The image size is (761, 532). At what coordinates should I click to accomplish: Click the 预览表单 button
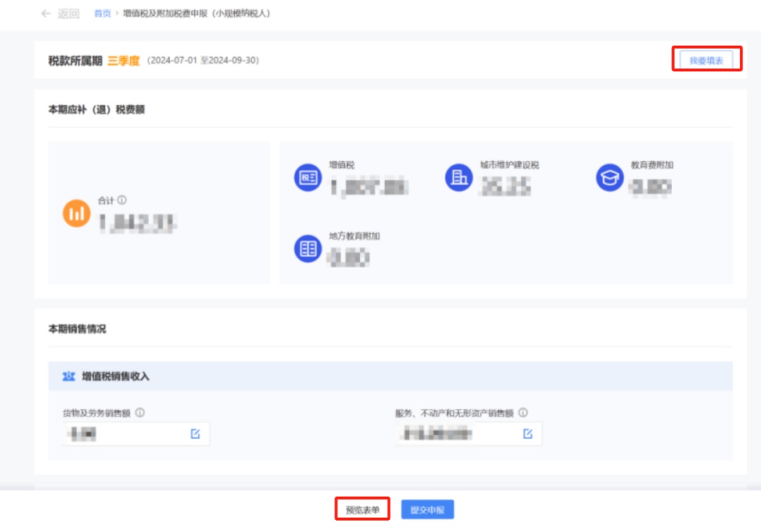(x=363, y=509)
